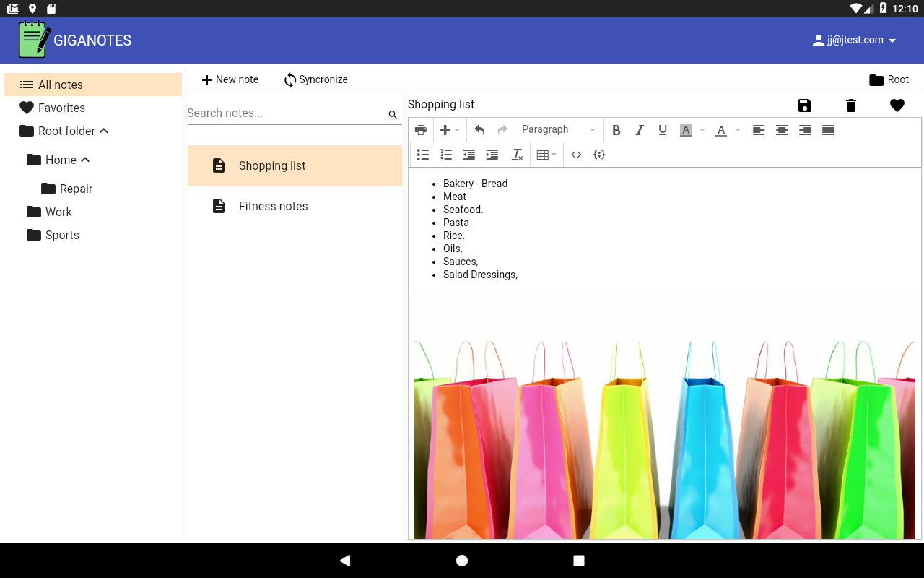Toggle bold formatting
The height and width of the screenshot is (578, 924).
pyautogui.click(x=616, y=130)
